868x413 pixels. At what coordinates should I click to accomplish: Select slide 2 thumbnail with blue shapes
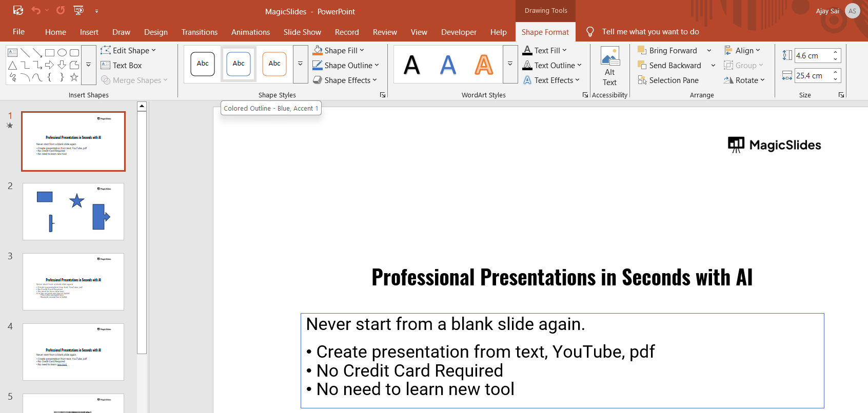[x=73, y=211]
